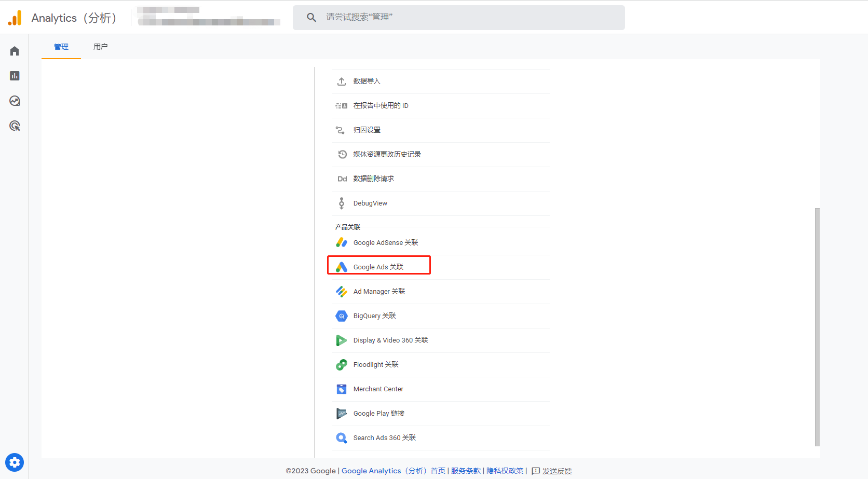
Task: Open the Home icon in sidebar
Action: coord(15,51)
